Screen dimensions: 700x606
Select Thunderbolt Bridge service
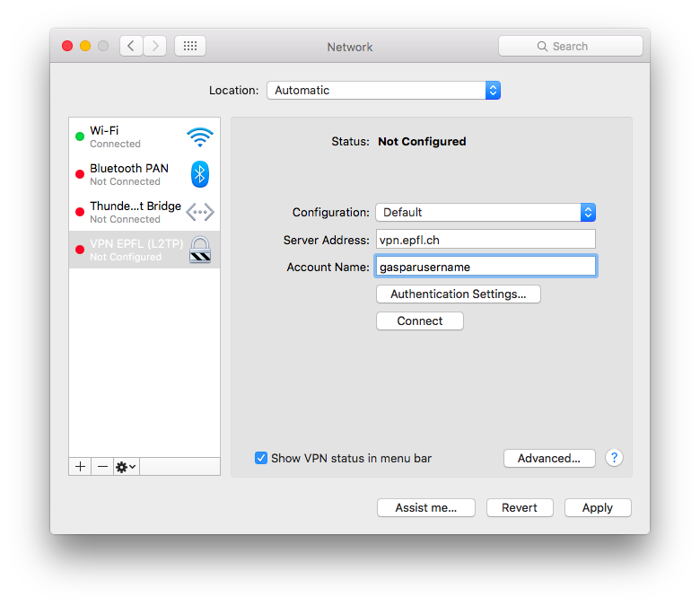click(x=144, y=212)
